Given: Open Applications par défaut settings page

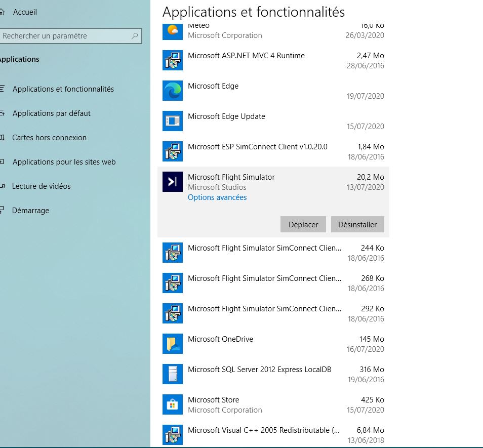Looking at the screenshot, I should pos(52,113).
